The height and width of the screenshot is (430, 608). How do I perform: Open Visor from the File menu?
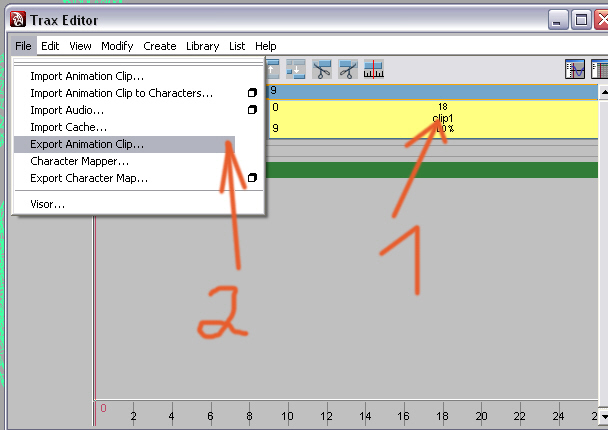[x=48, y=204]
